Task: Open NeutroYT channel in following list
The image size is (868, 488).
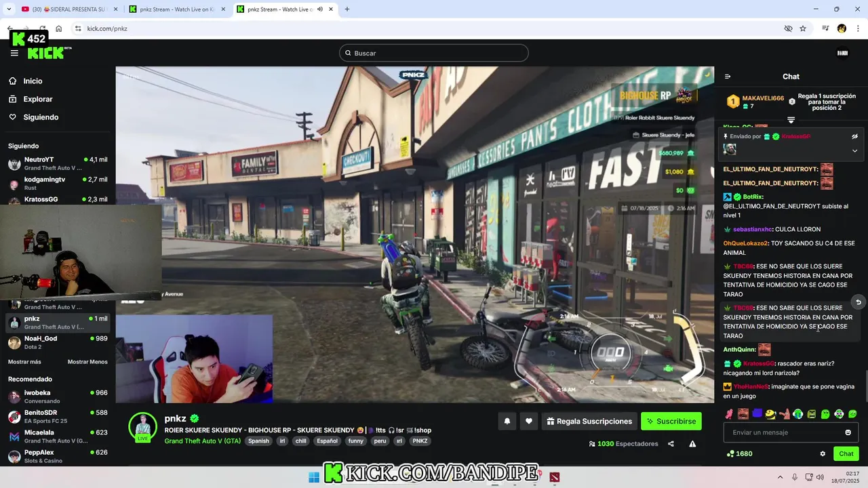Action: point(58,163)
